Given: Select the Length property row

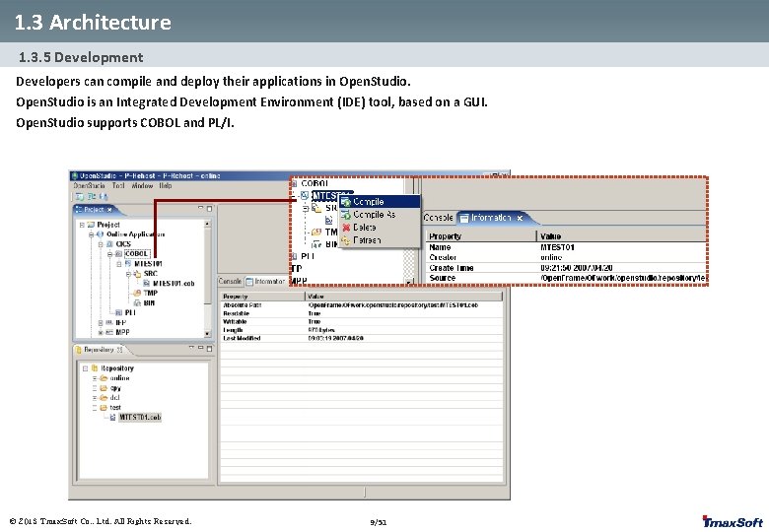Looking at the screenshot, I should pyautogui.click(x=362, y=330).
